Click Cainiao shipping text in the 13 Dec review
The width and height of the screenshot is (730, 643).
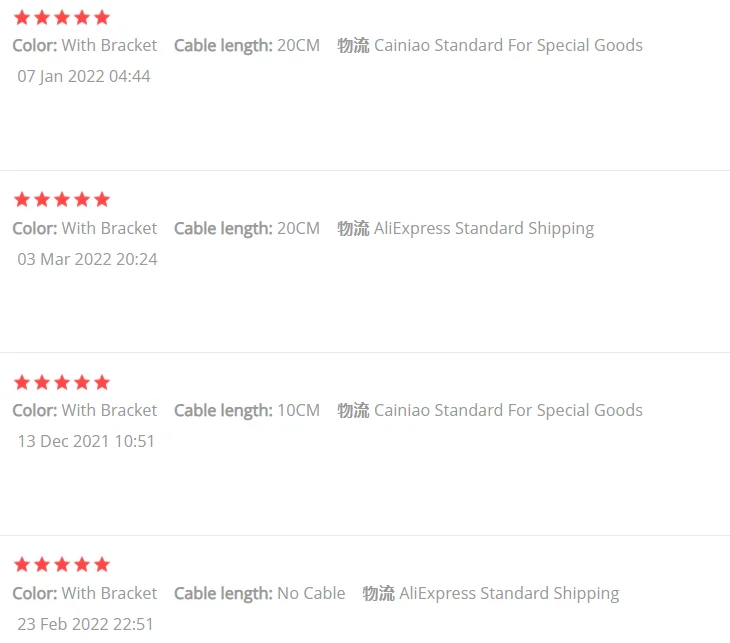(x=508, y=410)
